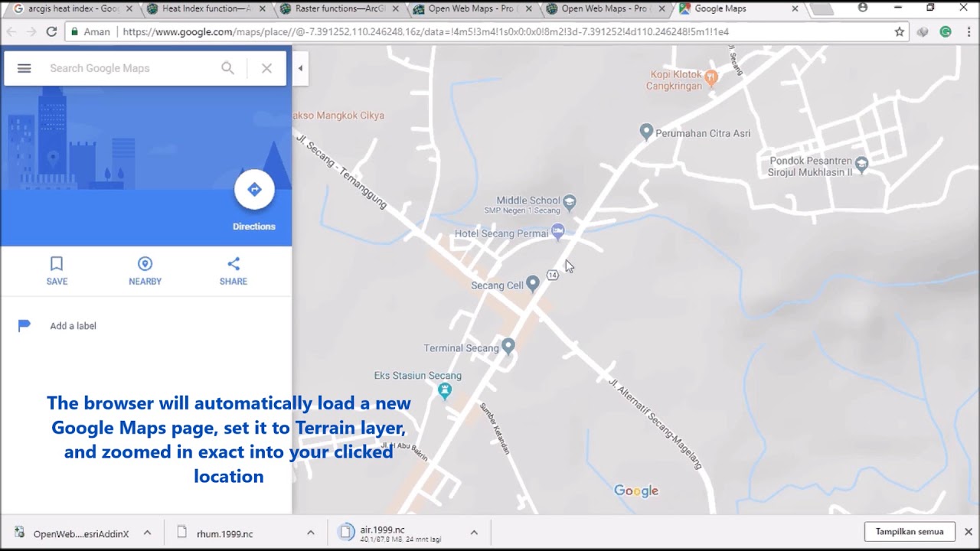Switch to Heat Index function tab
980x551 pixels.
(x=205, y=8)
